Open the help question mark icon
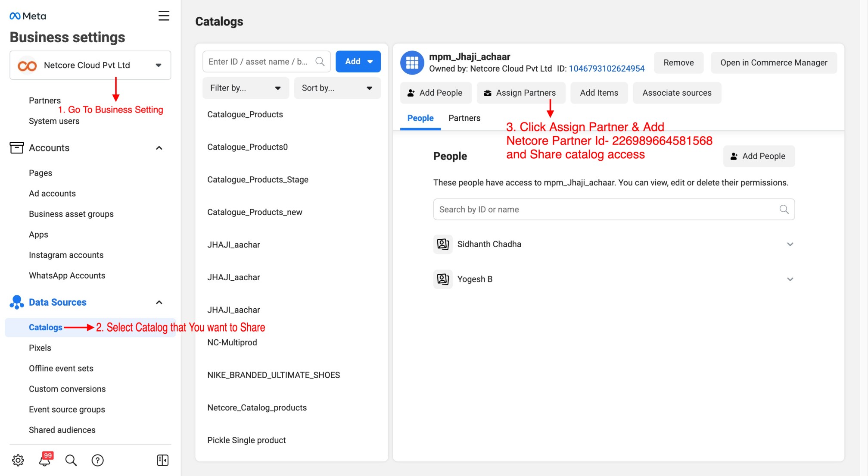The width and height of the screenshot is (868, 476). tap(98, 460)
